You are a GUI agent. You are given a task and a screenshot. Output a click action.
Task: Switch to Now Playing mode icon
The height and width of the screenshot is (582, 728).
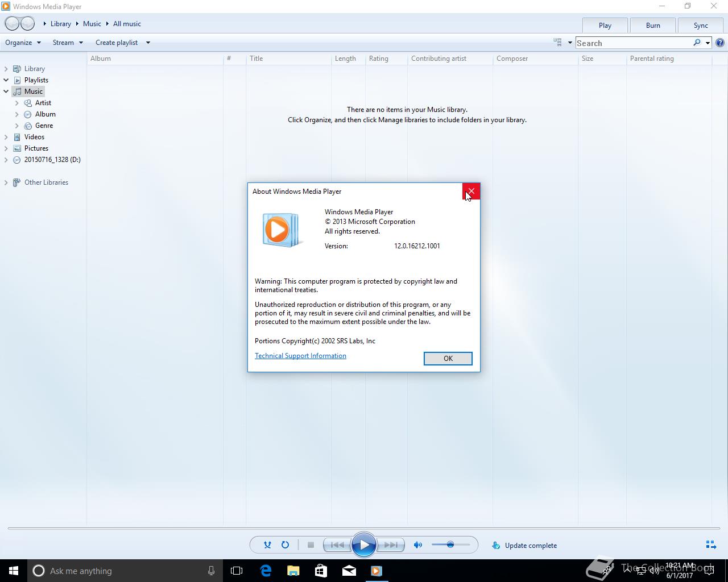pos(711,545)
